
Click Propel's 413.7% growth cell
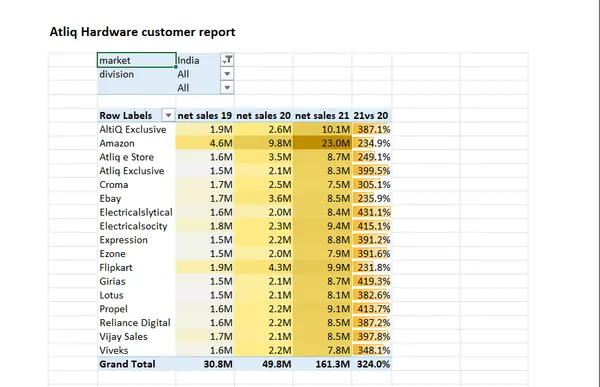372,309
